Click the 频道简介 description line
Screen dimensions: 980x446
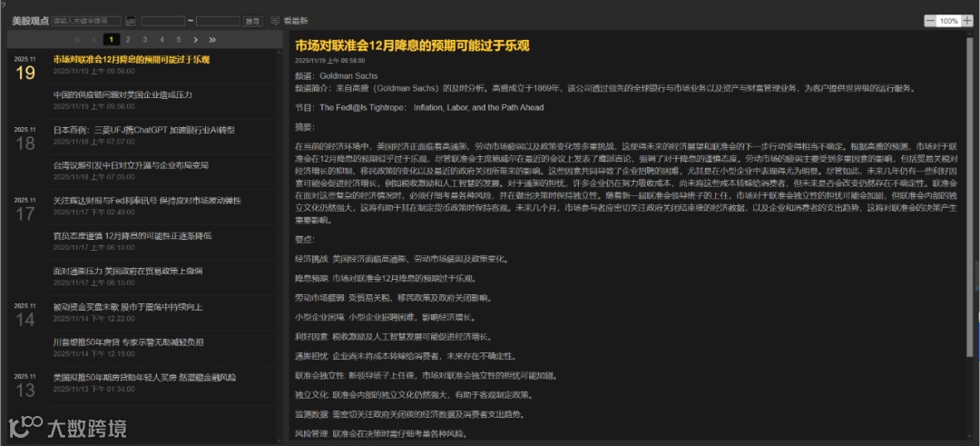point(605,88)
